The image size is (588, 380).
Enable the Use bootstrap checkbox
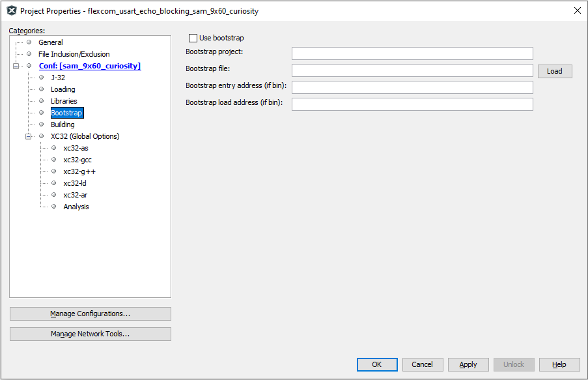tap(193, 38)
